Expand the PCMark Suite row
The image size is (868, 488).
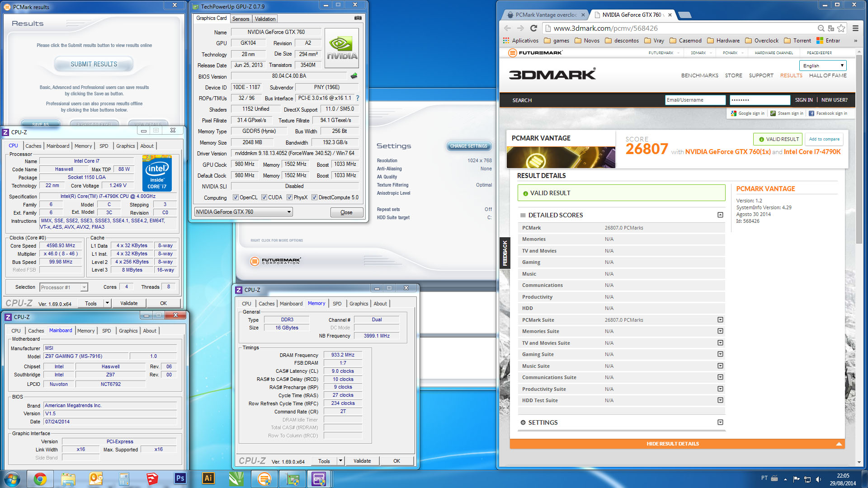(x=720, y=320)
